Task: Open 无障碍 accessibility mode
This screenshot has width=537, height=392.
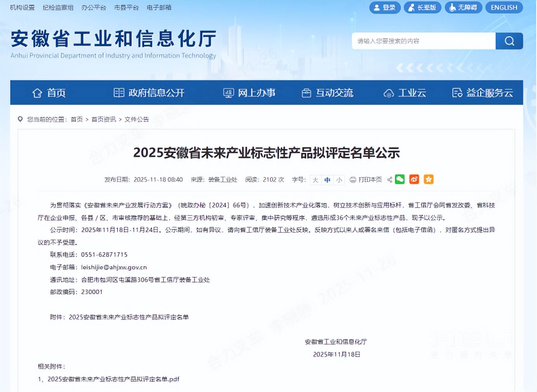Action: click(463, 7)
